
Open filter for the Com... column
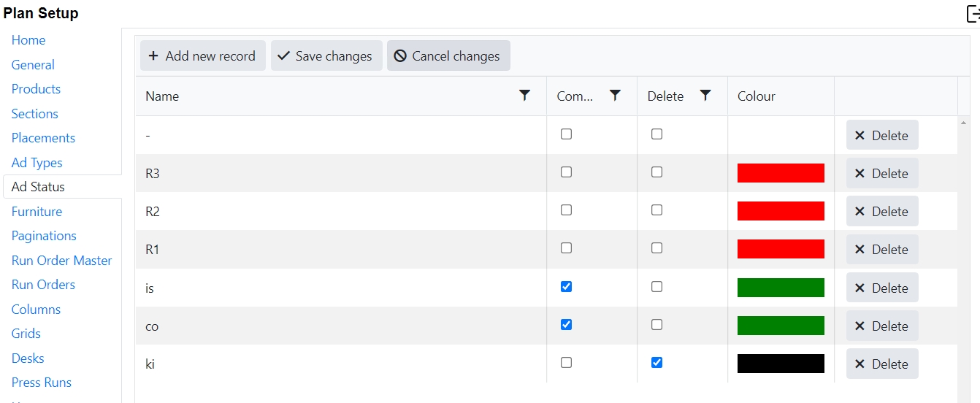click(x=615, y=96)
